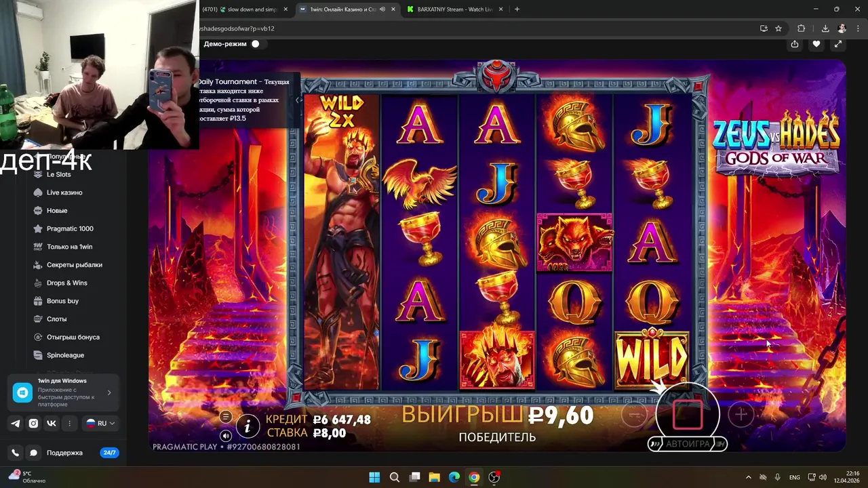Open Chrome three-dot menu

858,28
